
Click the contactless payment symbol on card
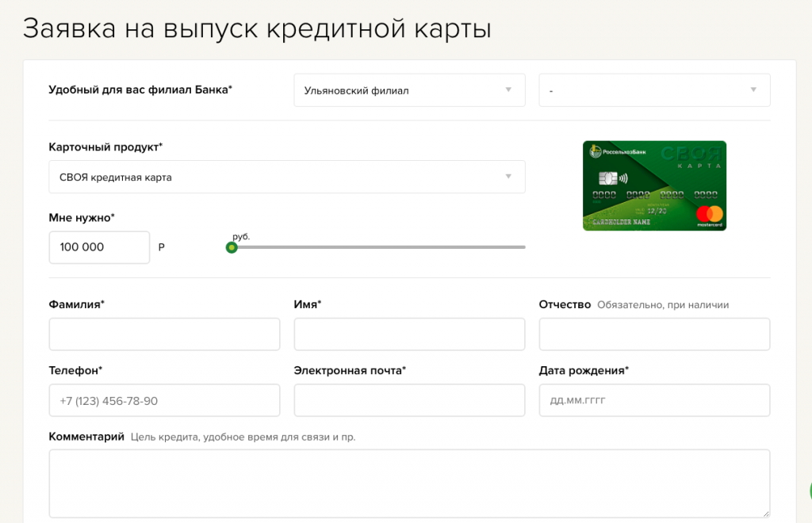point(623,178)
